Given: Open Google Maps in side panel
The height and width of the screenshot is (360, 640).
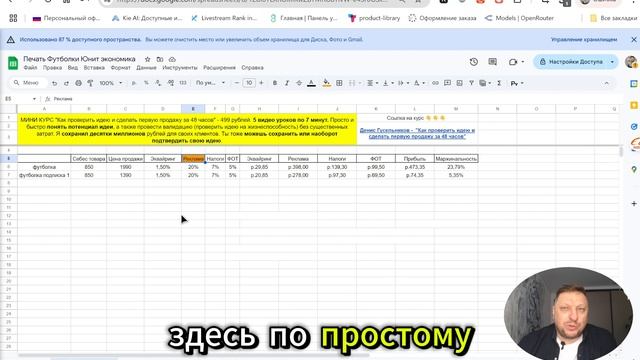Looking at the screenshot, I should [x=633, y=169].
